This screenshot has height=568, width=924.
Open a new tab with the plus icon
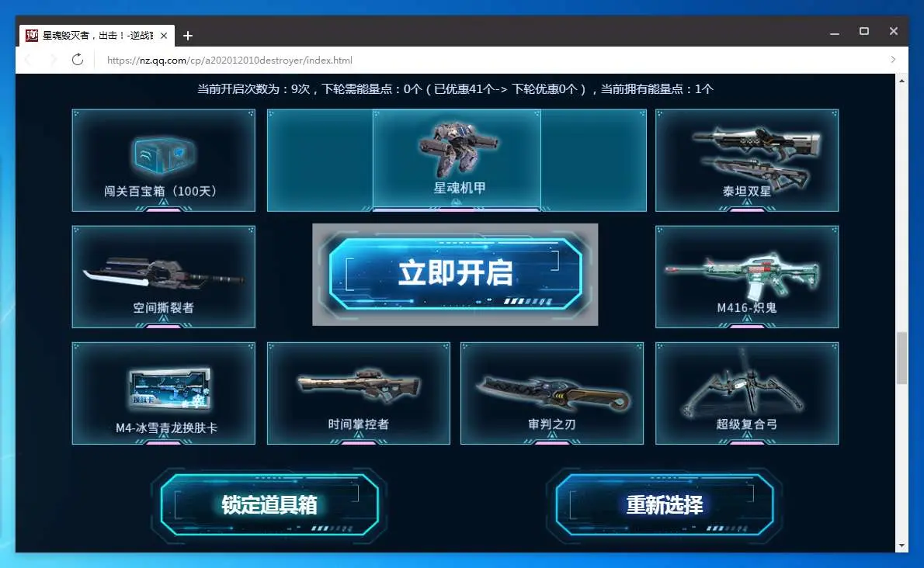[x=187, y=36]
